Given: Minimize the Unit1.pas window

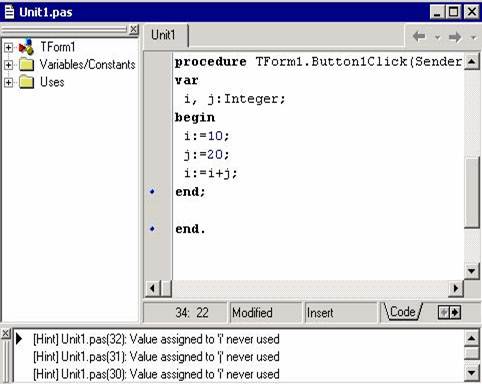Looking at the screenshot, I should (437, 12).
